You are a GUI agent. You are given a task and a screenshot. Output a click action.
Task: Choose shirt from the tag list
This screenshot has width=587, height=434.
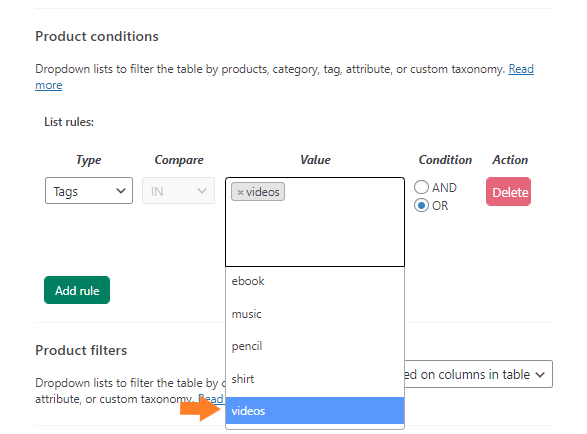(315, 379)
